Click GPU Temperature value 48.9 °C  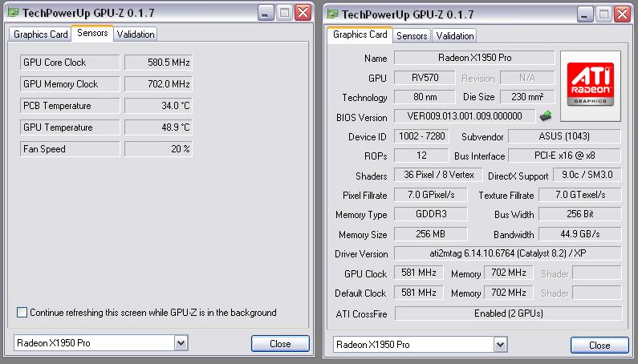pos(158,127)
